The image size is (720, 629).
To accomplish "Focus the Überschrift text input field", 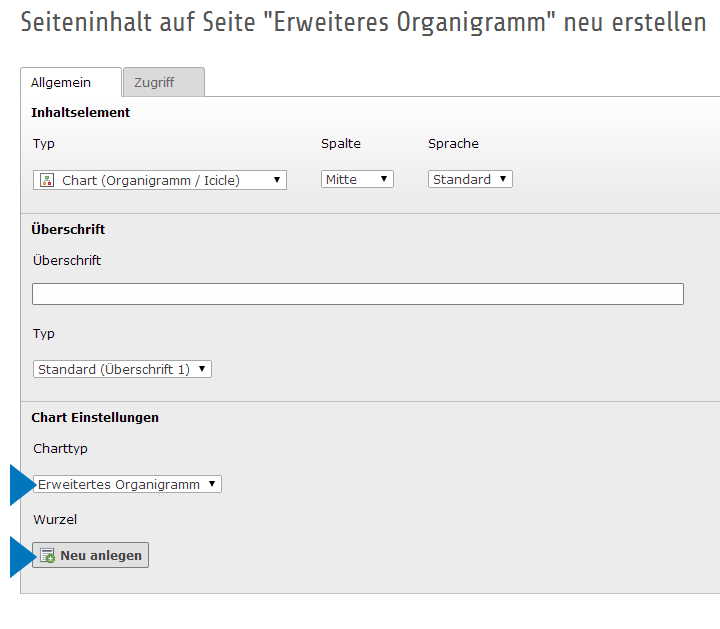I will tap(358, 294).
